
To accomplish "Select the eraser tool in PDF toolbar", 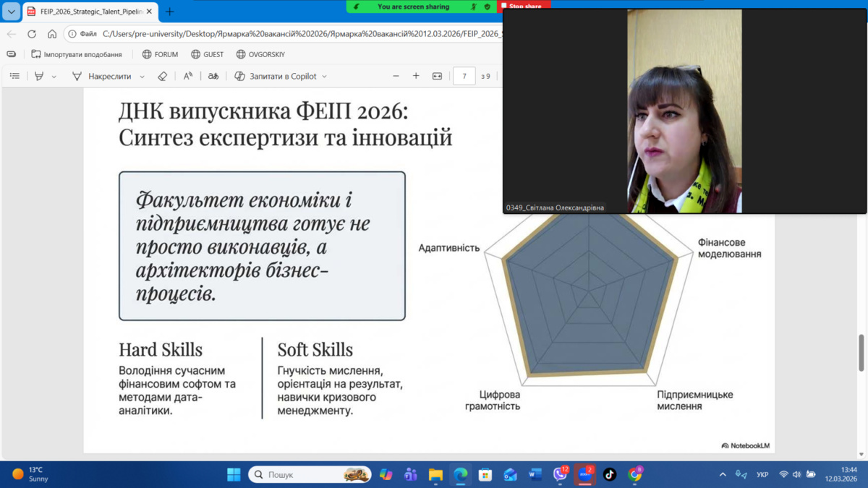I will pos(163,76).
